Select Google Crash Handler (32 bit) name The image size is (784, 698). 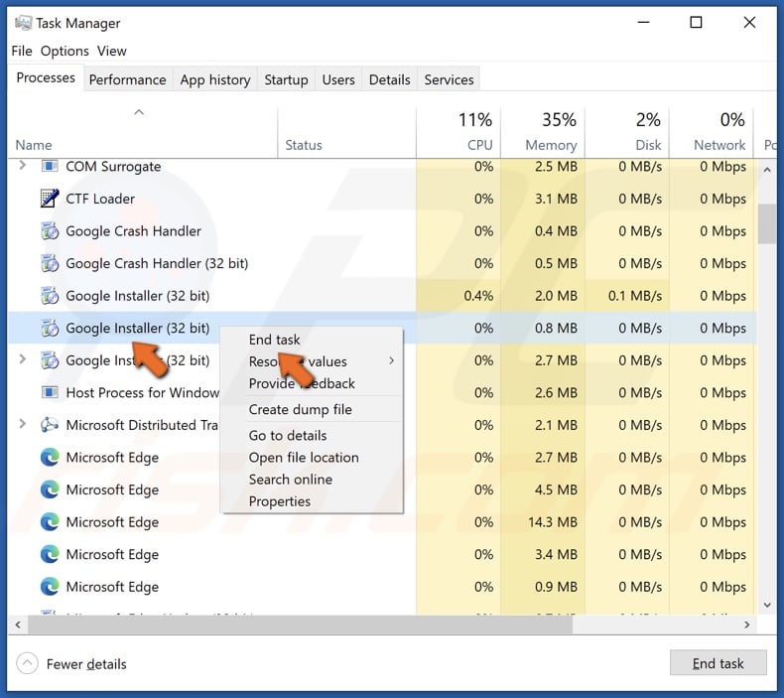pyautogui.click(x=157, y=263)
